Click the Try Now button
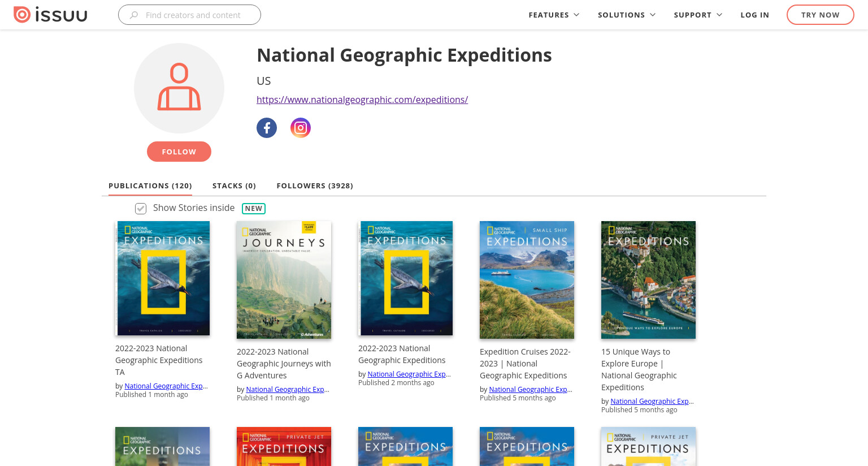868x466 pixels. click(x=821, y=15)
